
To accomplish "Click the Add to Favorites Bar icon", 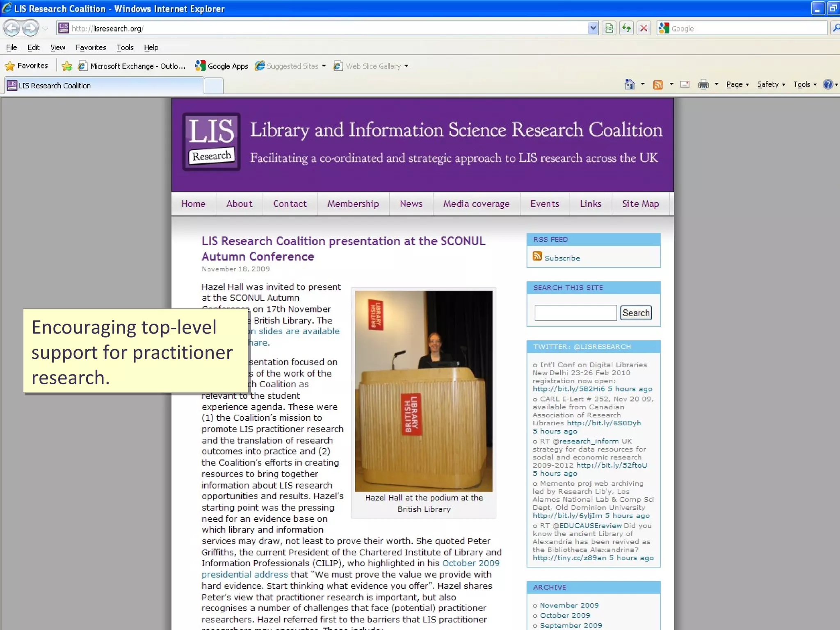I will click(x=67, y=66).
